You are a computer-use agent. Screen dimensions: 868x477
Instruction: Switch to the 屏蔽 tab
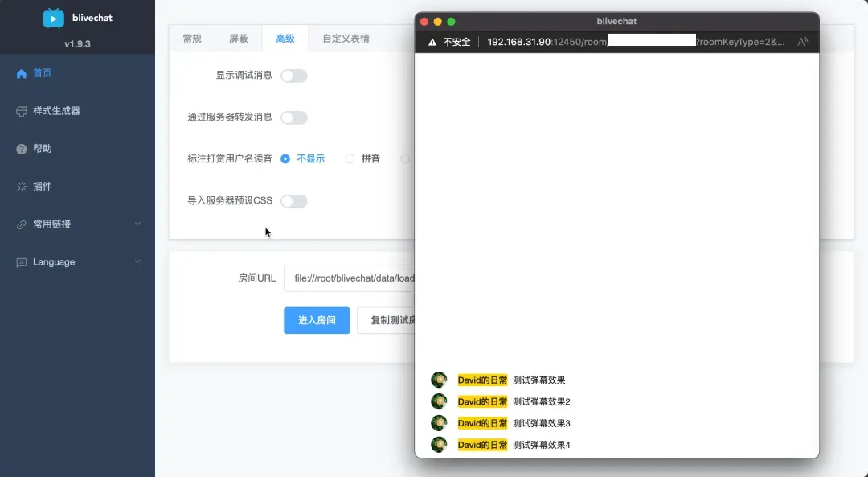click(239, 39)
